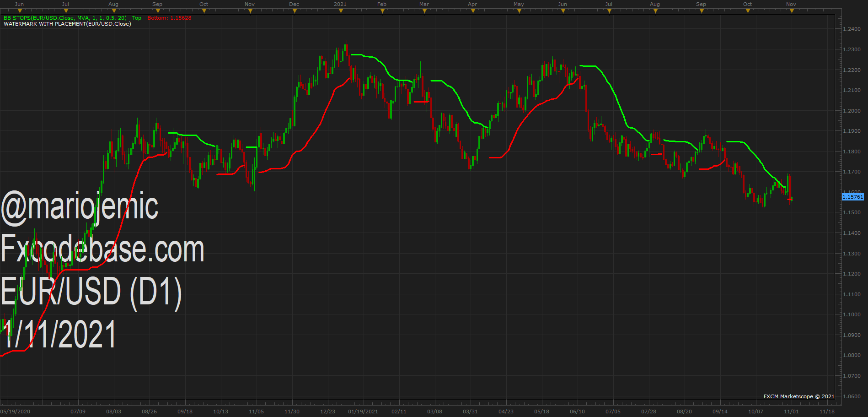Click the 10/13 date axis label

click(220, 412)
